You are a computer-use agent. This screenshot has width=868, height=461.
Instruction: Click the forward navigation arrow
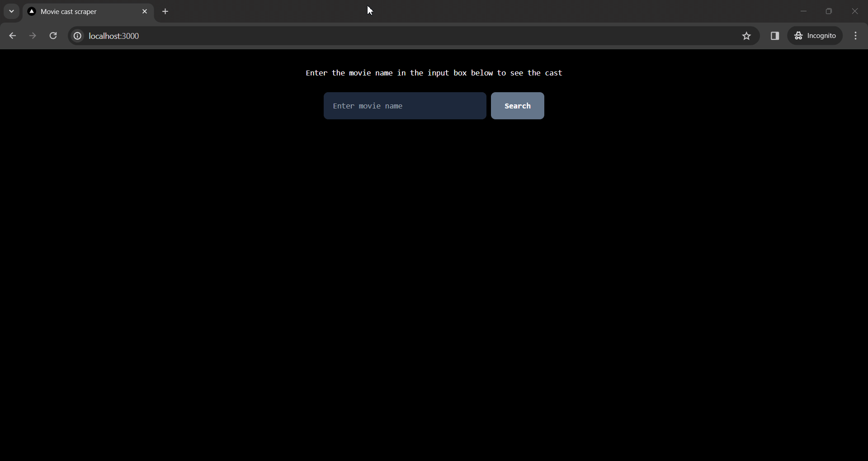[x=33, y=36]
